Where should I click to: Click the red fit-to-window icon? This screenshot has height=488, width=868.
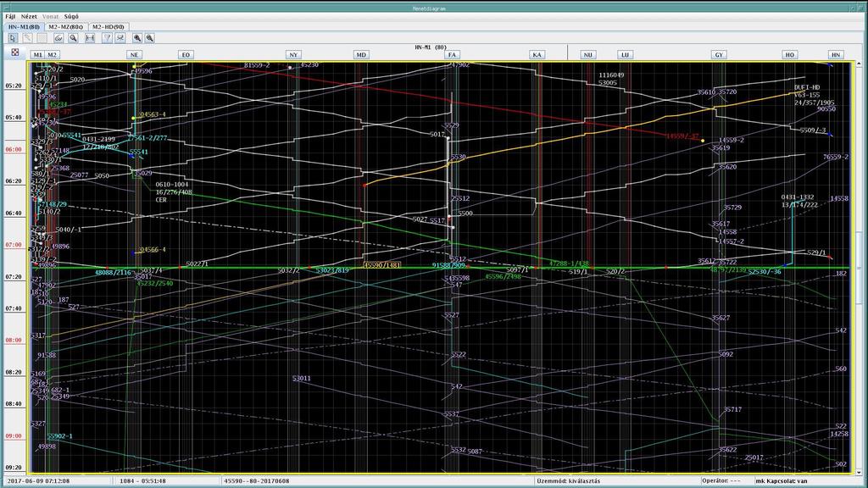[x=15, y=52]
